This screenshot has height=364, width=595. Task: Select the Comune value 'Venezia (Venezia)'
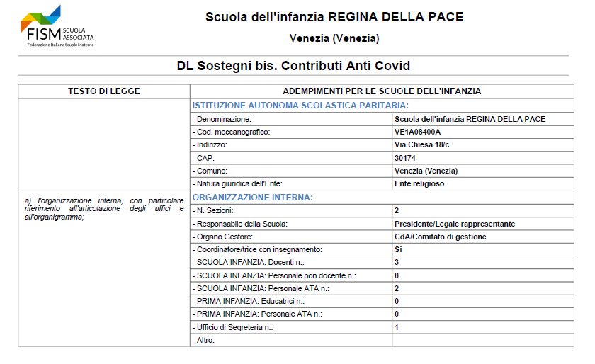(x=426, y=171)
